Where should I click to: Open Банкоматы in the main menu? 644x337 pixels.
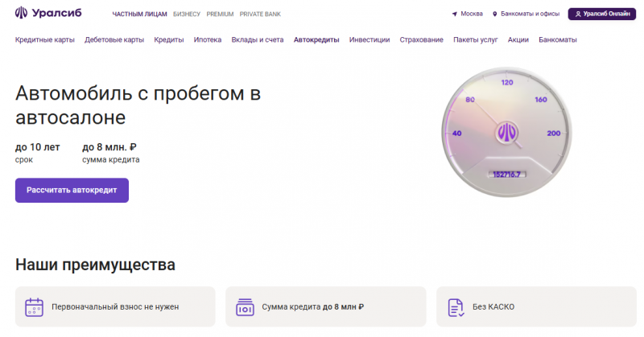(558, 40)
